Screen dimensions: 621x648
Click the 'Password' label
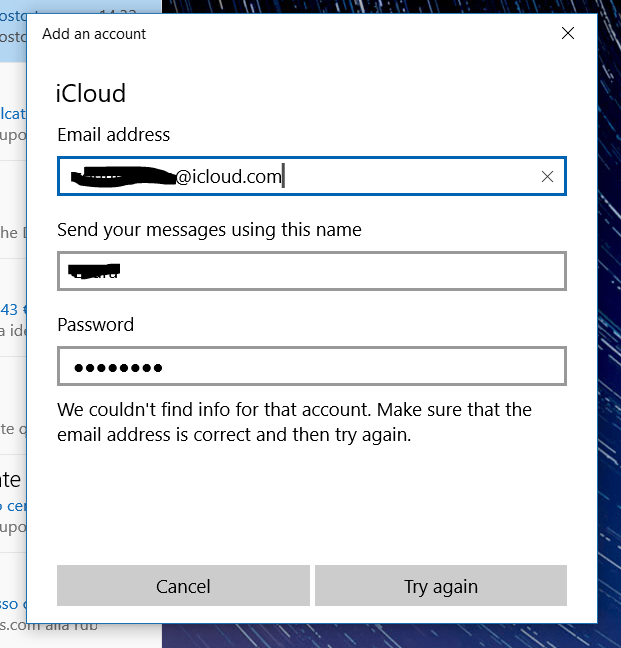click(x=95, y=325)
